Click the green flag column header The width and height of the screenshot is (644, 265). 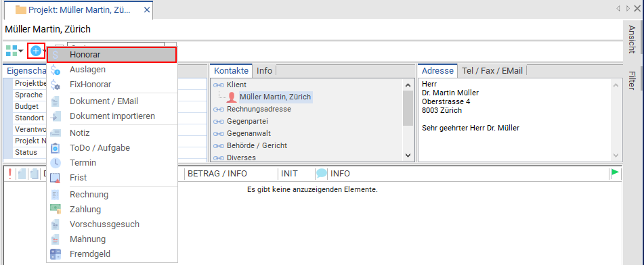coord(615,173)
